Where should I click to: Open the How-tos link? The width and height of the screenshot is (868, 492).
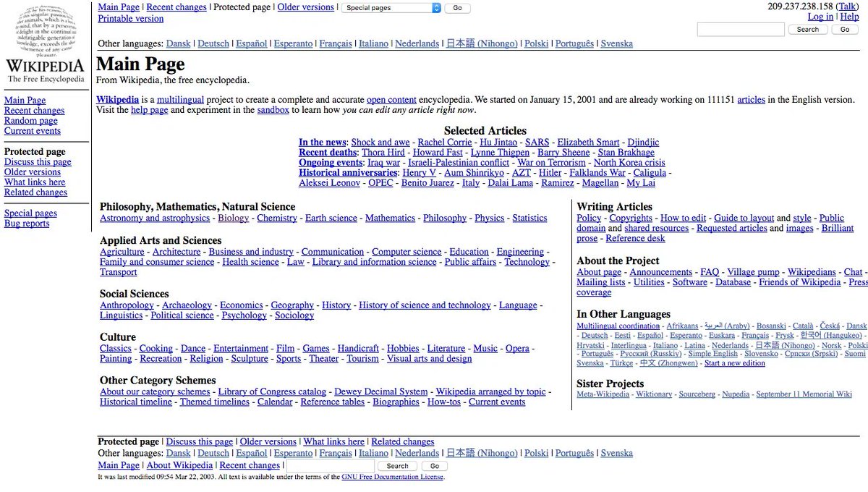coord(444,402)
